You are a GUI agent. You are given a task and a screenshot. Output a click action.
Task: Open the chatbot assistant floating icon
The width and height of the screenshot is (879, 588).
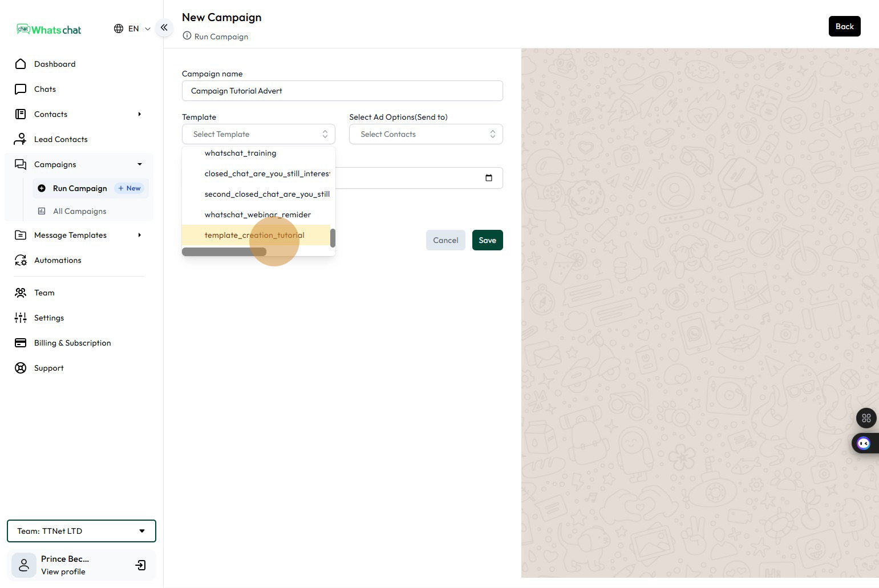864,443
